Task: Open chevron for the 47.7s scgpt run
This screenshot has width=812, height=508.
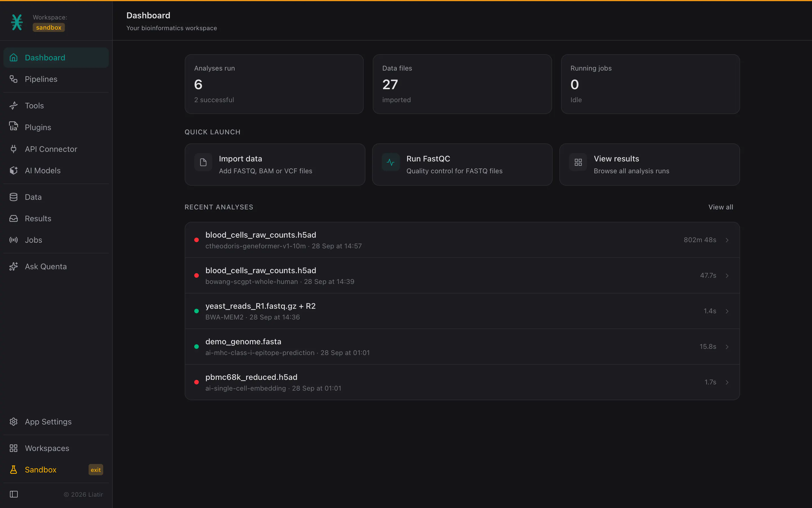Action: (727, 275)
